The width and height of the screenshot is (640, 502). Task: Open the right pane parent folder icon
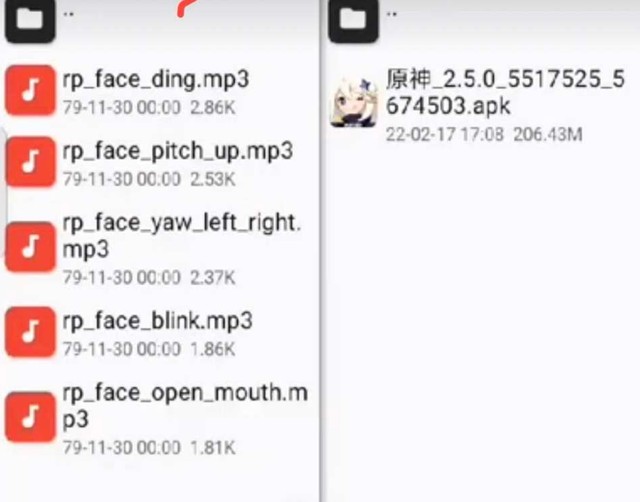353,19
